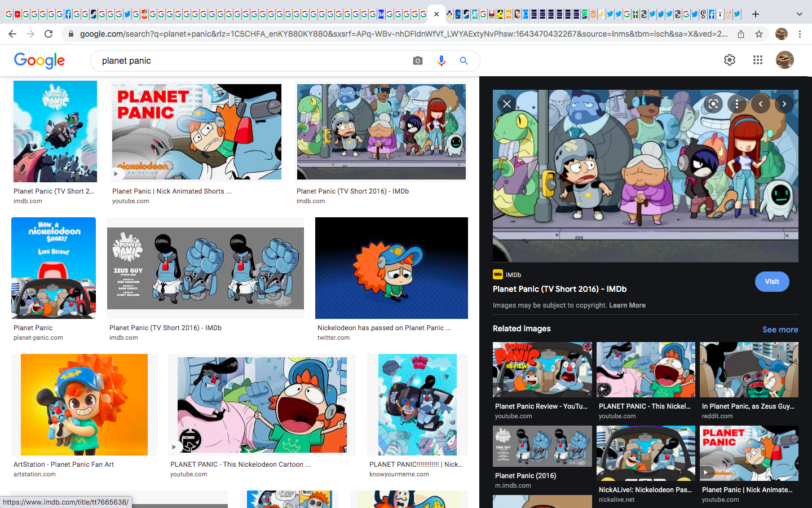
Task: Click caption 'Nickelodeon has passed on Planet Panic ...'
Action: (x=384, y=328)
